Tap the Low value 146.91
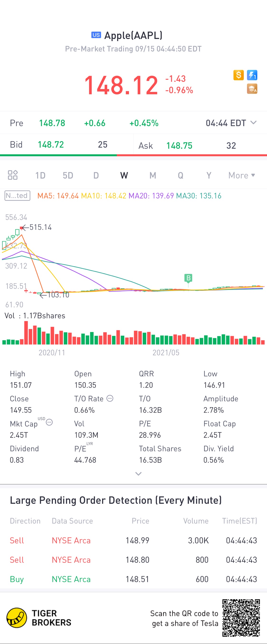 point(214,385)
